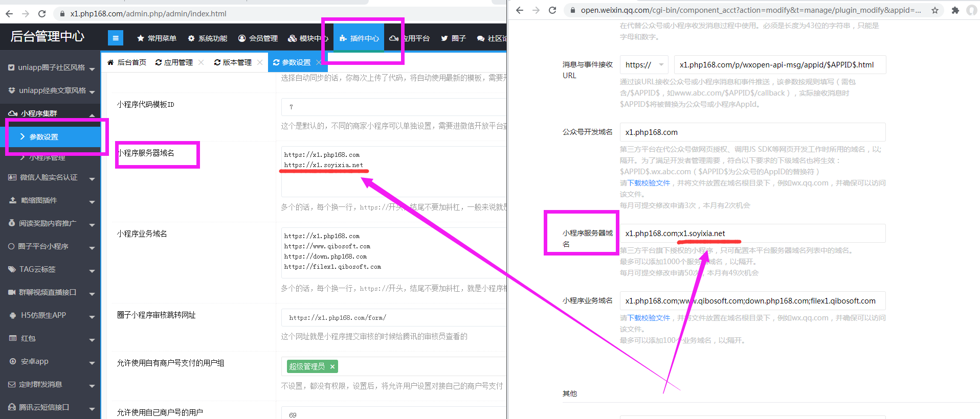
Task: Switch to the 后台首页 tab
Action: pyautogui.click(x=127, y=62)
